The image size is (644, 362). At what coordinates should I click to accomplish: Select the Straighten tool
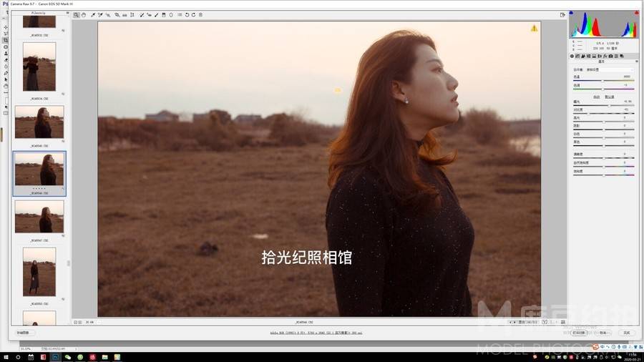coord(125,15)
